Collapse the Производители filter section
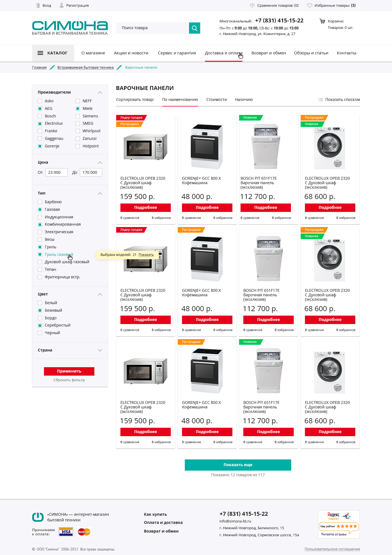Viewport: 392px width, 555px height. tap(100, 92)
